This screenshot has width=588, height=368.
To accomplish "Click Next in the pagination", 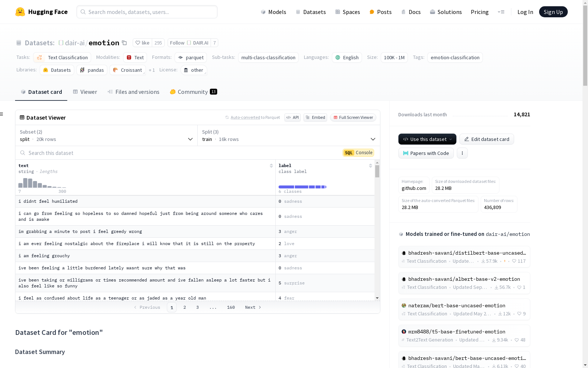I will (253, 307).
